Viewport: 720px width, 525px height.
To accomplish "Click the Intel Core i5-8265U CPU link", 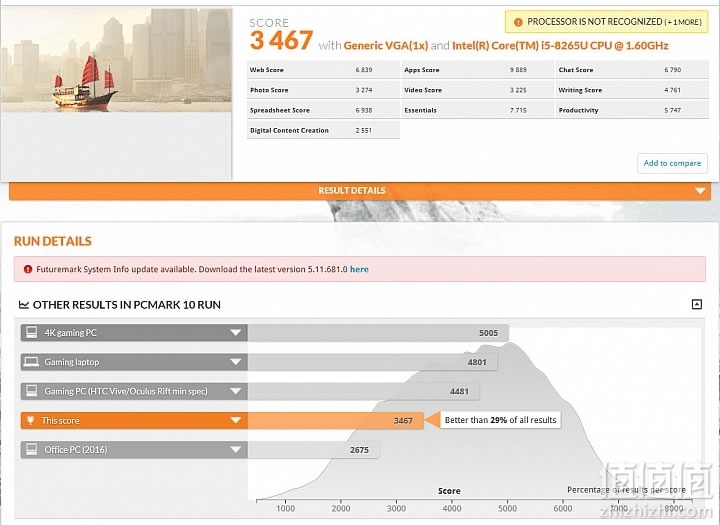I will pyautogui.click(x=560, y=45).
